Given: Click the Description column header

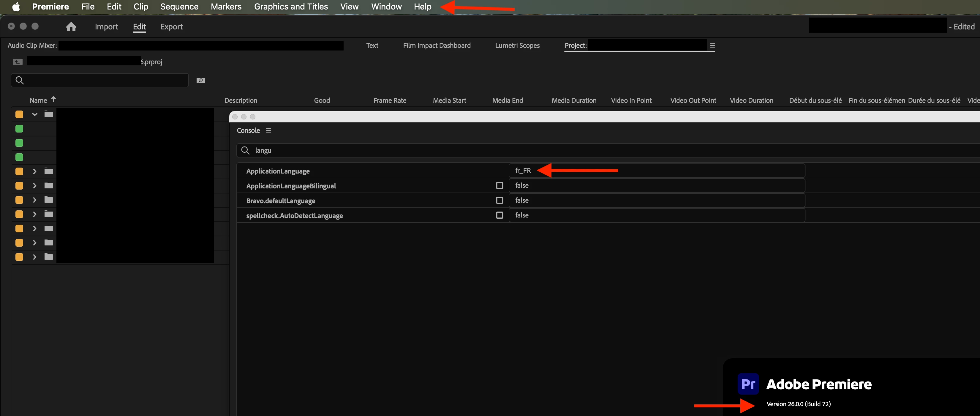Looking at the screenshot, I should [x=241, y=100].
